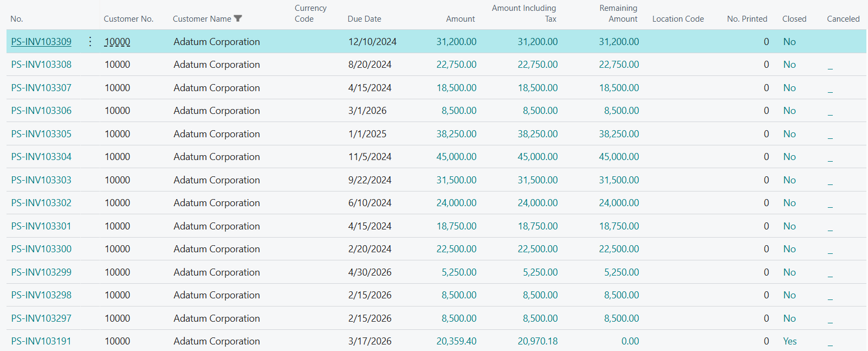Select due date 1/1/2025 cell
The width and height of the screenshot is (868, 351).
click(367, 134)
